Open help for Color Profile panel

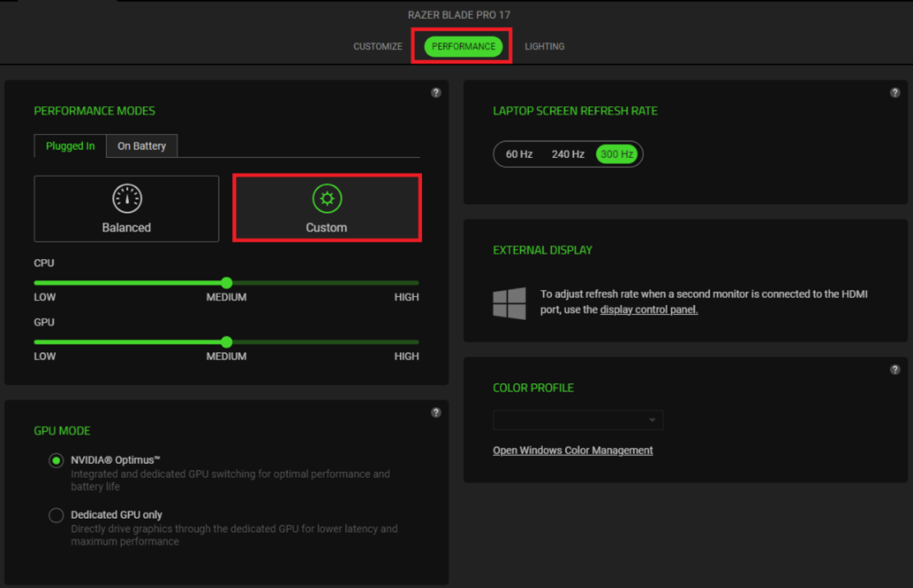pyautogui.click(x=895, y=369)
